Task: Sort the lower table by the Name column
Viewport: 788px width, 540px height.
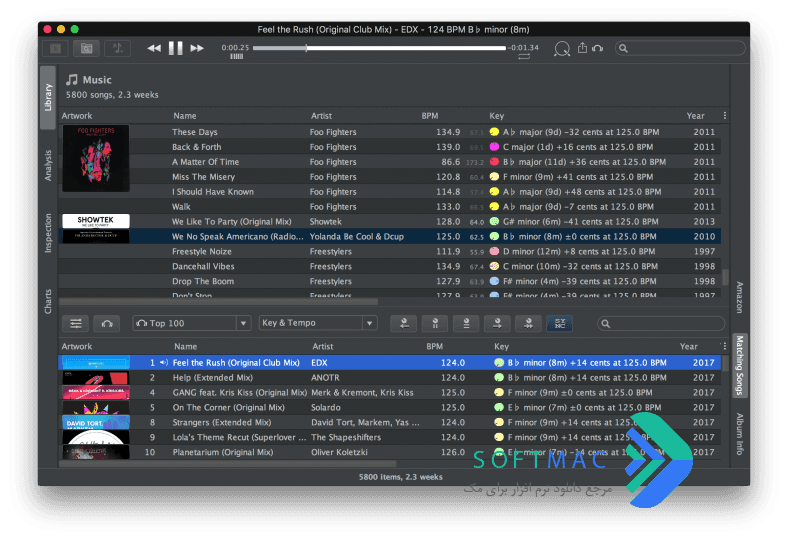Action: 185,346
